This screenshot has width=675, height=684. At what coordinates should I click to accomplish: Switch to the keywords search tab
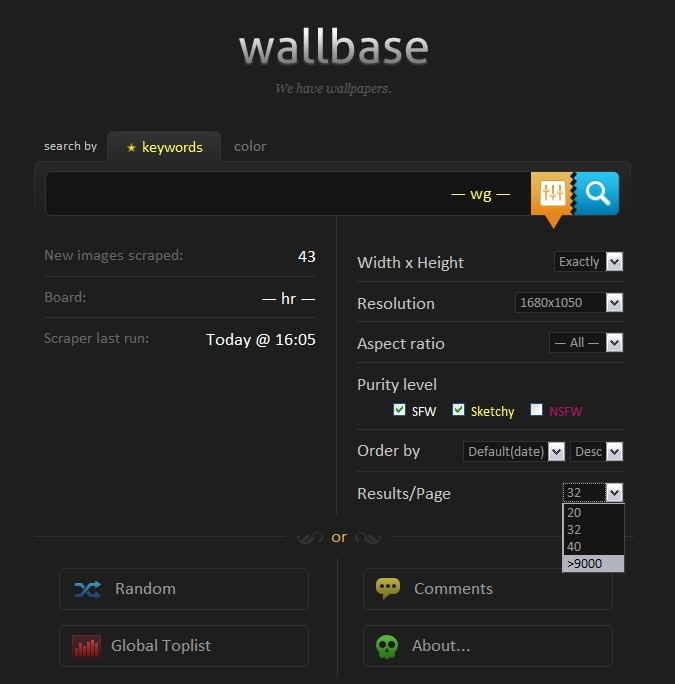coord(164,147)
